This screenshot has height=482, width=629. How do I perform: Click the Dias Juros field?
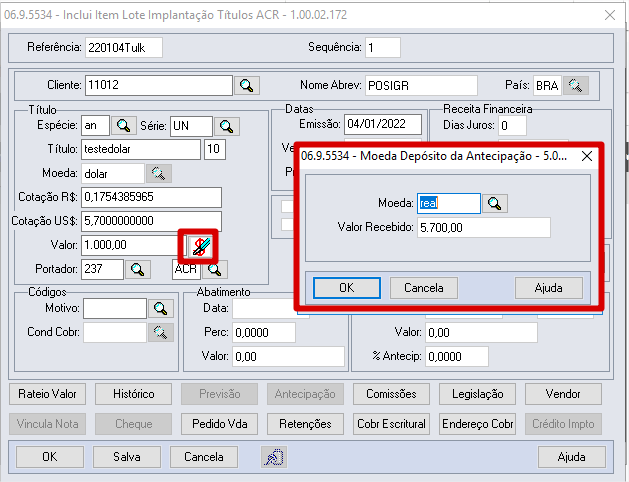point(512,126)
